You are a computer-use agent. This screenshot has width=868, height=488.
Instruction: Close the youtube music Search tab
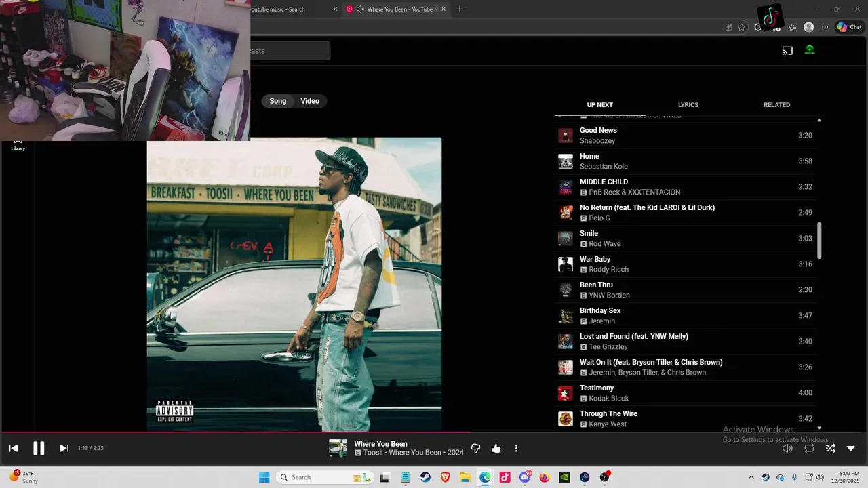click(x=335, y=9)
